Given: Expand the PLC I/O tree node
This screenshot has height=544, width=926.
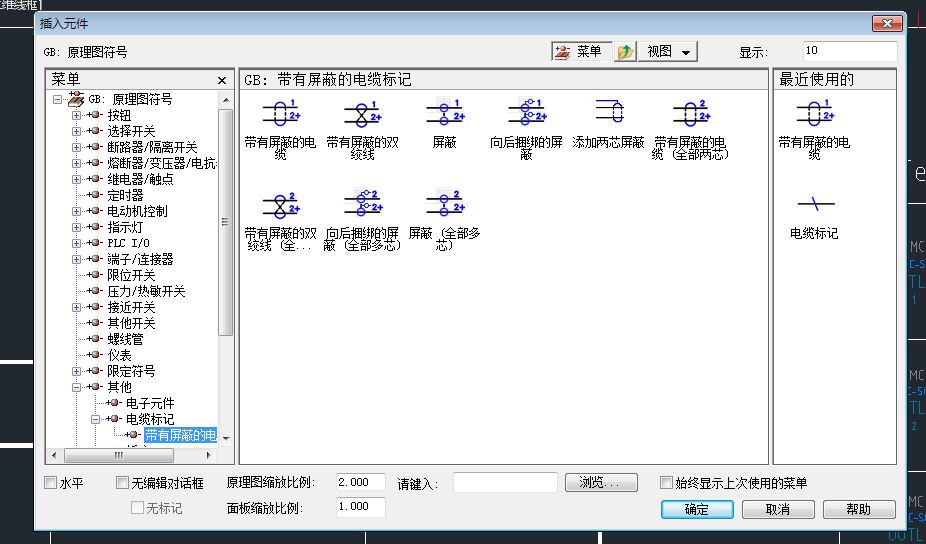Looking at the screenshot, I should pyautogui.click(x=77, y=243).
